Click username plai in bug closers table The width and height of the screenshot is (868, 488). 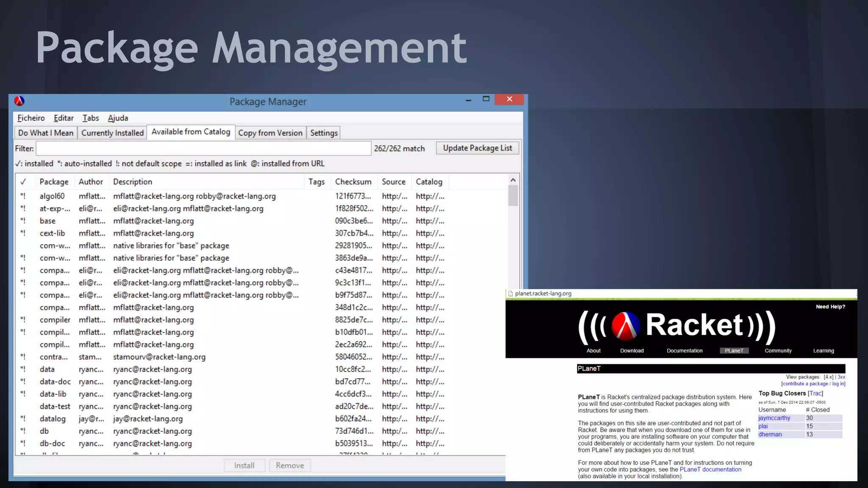(763, 426)
